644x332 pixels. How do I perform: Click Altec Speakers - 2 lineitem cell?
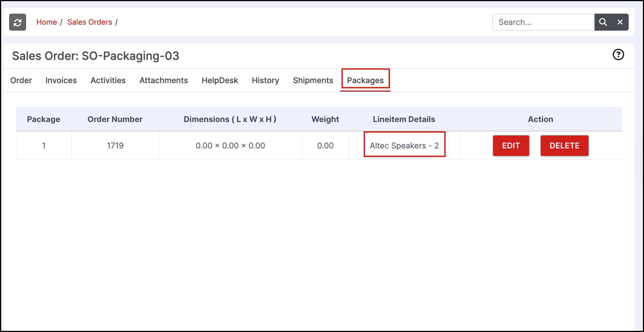pos(404,146)
